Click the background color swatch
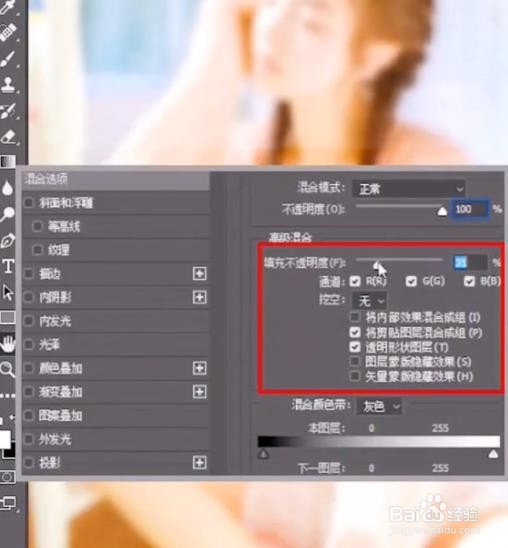 click(x=10, y=452)
